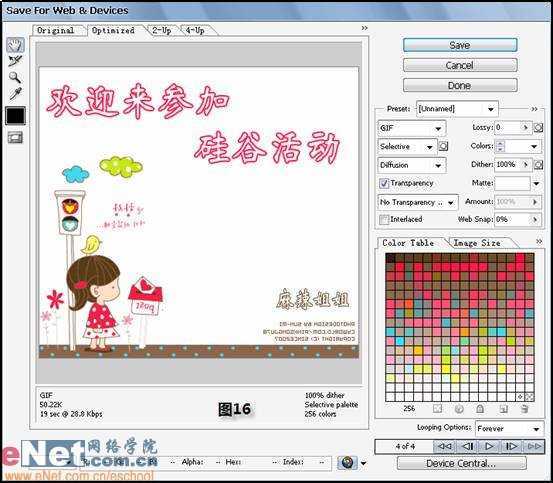The width and height of the screenshot is (553, 483).
Task: Switch to the Optimized tab
Action: 113,31
